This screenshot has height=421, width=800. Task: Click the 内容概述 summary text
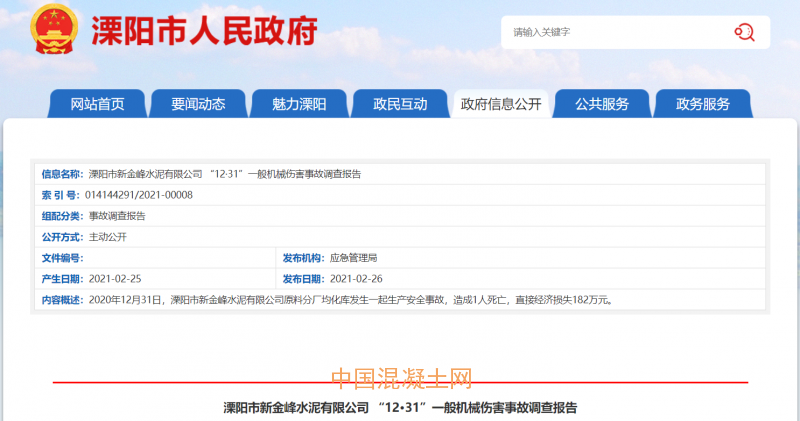pyautogui.click(x=349, y=300)
